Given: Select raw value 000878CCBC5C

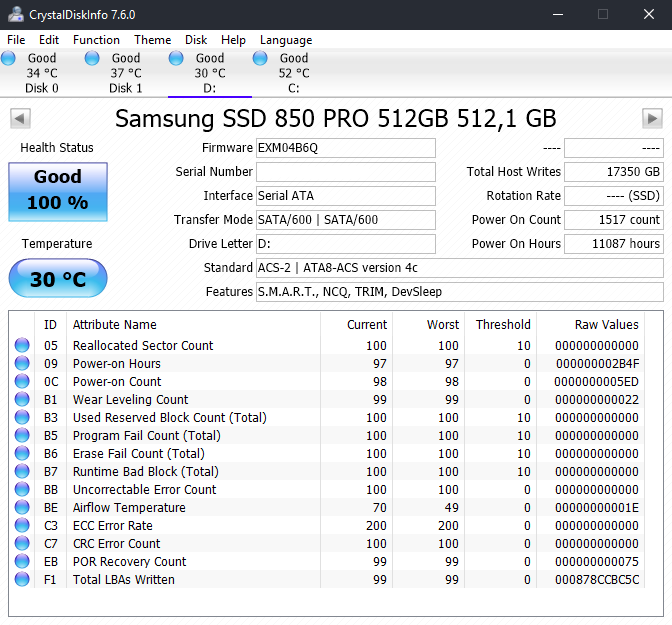Looking at the screenshot, I should 597,580.
